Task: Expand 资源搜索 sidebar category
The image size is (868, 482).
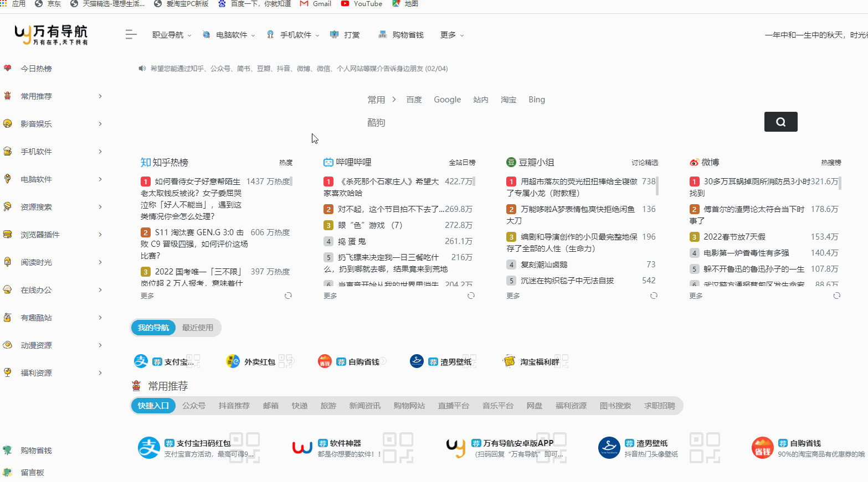Action: (100, 207)
